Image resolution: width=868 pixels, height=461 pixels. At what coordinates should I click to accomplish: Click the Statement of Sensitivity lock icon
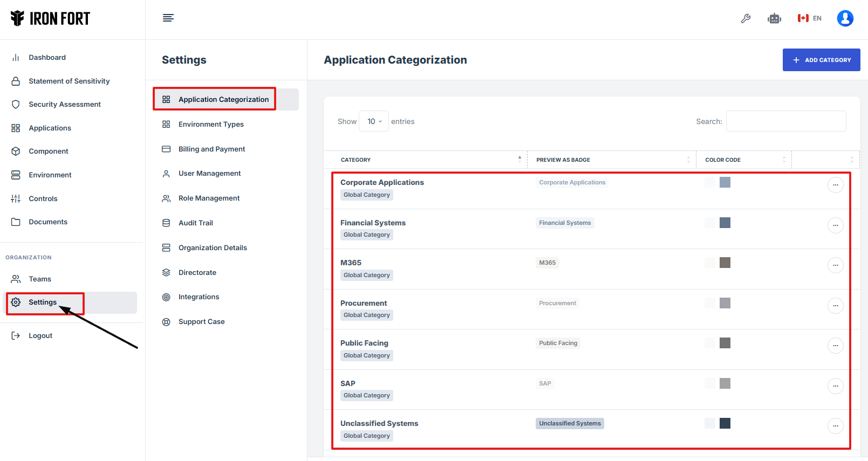(x=16, y=81)
